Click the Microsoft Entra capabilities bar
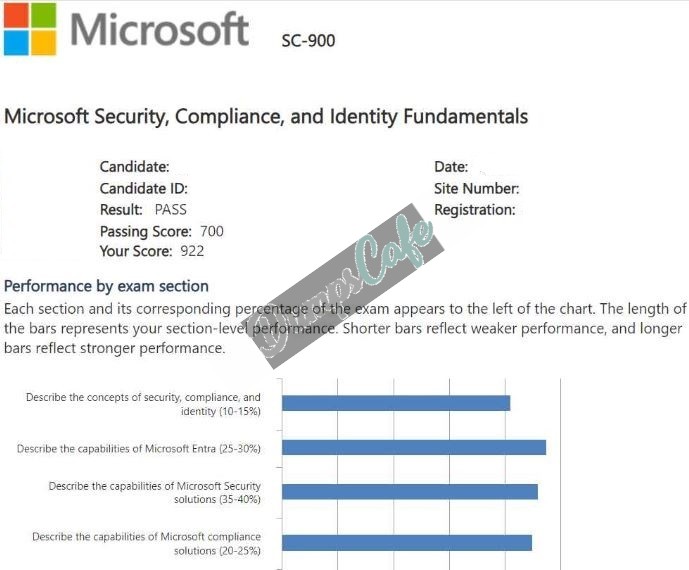Image resolution: width=689 pixels, height=570 pixels. [x=414, y=447]
